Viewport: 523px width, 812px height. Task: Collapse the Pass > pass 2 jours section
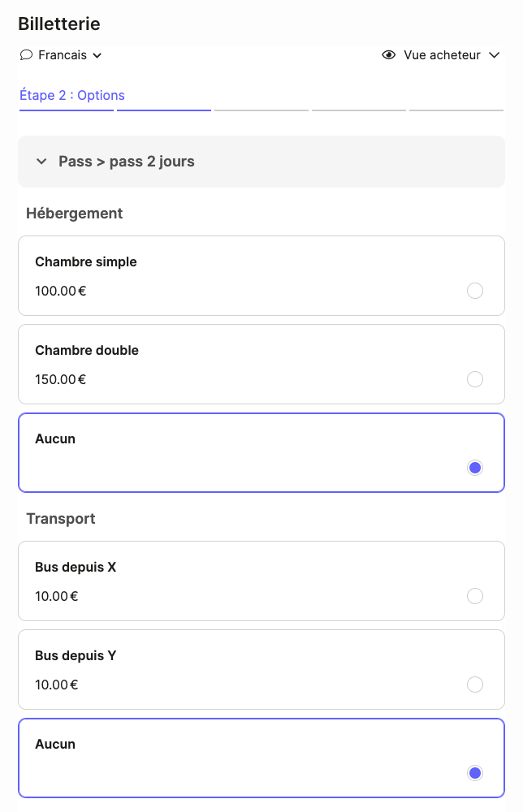tap(41, 162)
